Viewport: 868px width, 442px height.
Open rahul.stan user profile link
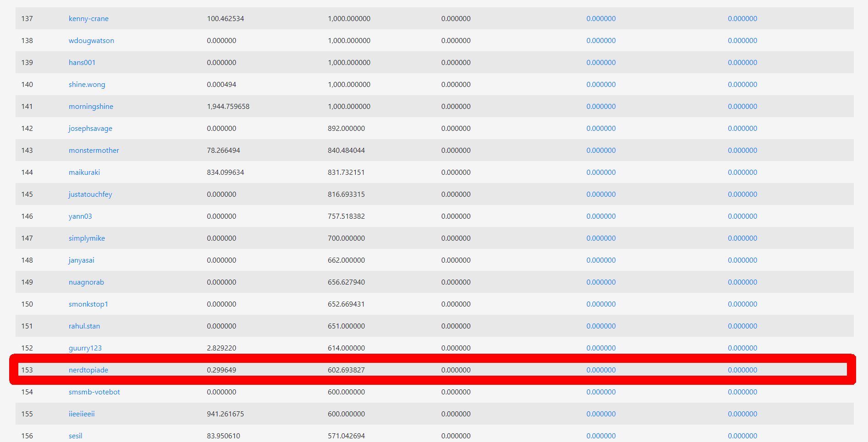[84, 326]
